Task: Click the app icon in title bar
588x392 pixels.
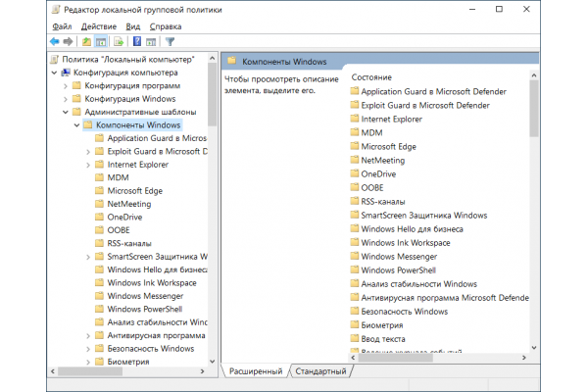Action: (56, 10)
